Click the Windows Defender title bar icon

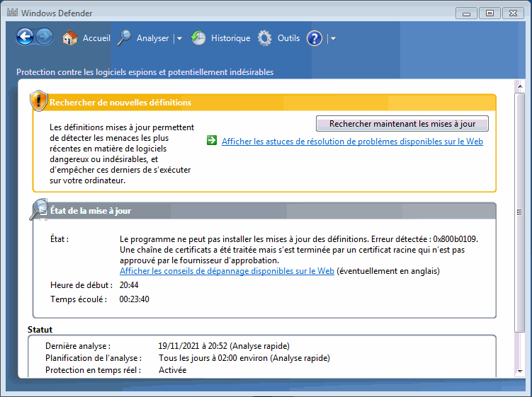(12, 13)
